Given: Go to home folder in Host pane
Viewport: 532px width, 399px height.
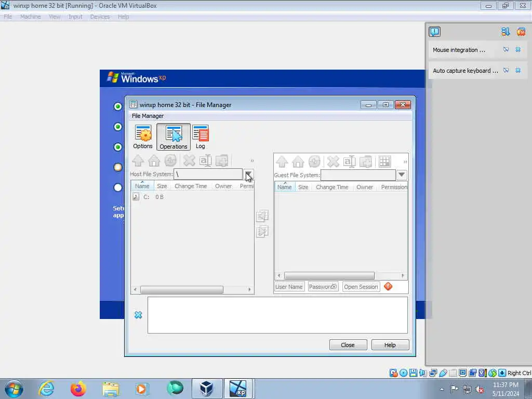Looking at the screenshot, I should tap(154, 161).
